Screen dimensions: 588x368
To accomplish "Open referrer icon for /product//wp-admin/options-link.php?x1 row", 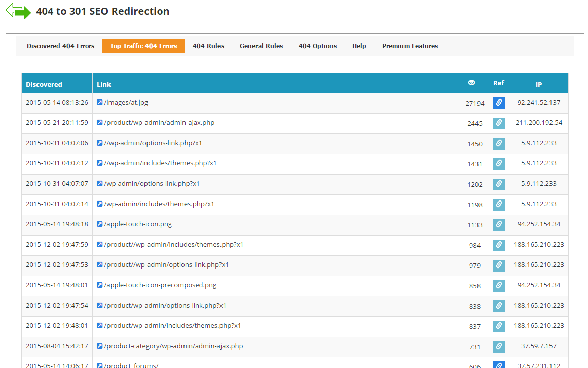I will 499,265.
